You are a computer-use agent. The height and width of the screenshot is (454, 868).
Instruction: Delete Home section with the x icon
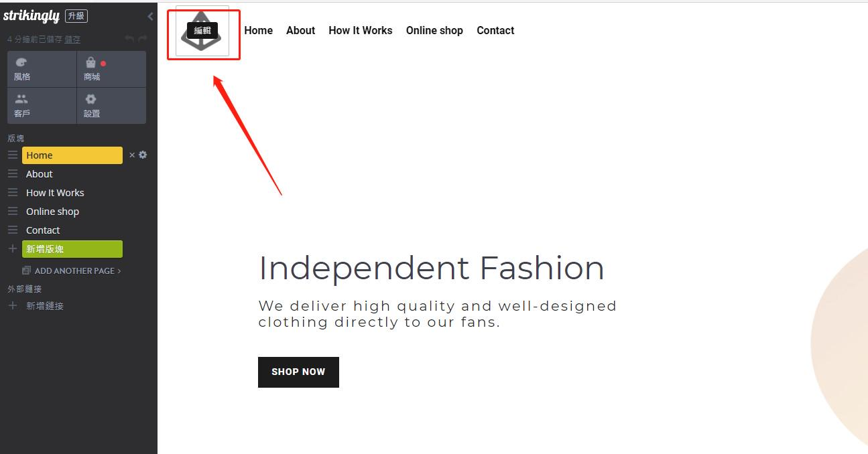132,155
